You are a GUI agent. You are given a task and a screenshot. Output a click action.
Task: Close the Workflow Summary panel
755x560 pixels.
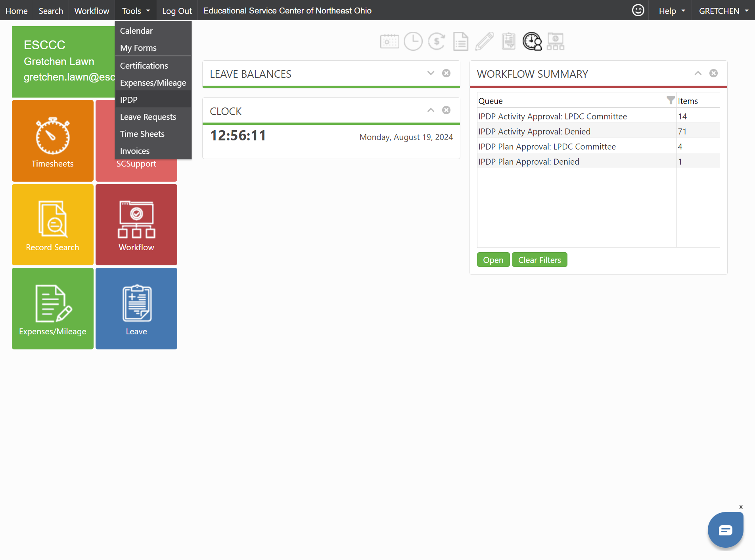[x=713, y=73]
